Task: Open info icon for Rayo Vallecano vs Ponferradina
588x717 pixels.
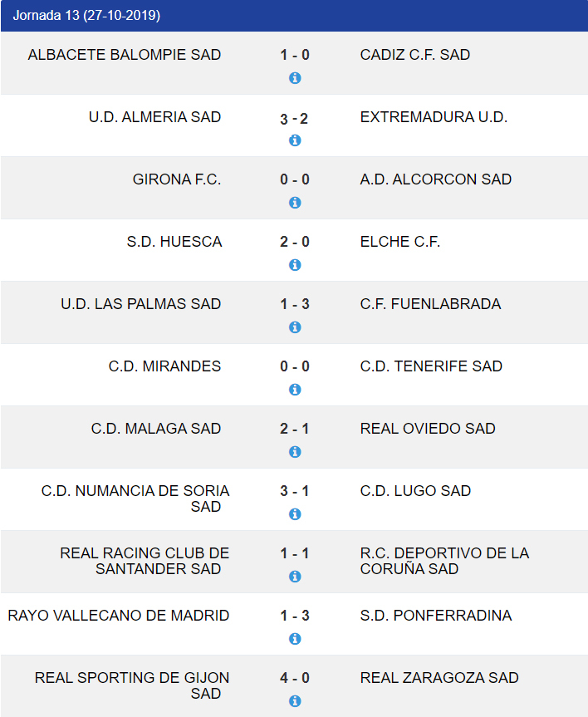Action: click(x=294, y=639)
